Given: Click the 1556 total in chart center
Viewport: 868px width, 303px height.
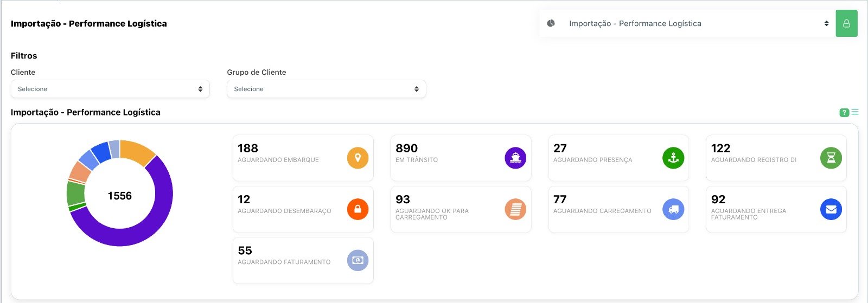Looking at the screenshot, I should pyautogui.click(x=119, y=196).
